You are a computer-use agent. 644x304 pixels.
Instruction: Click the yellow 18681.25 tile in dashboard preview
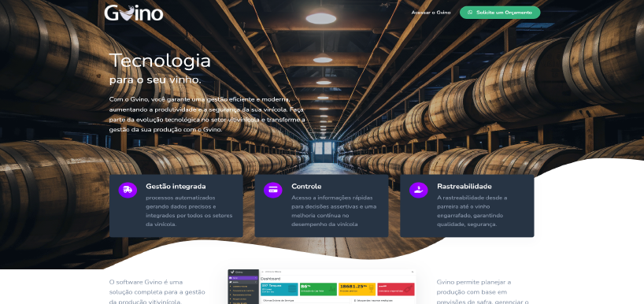[357, 289]
